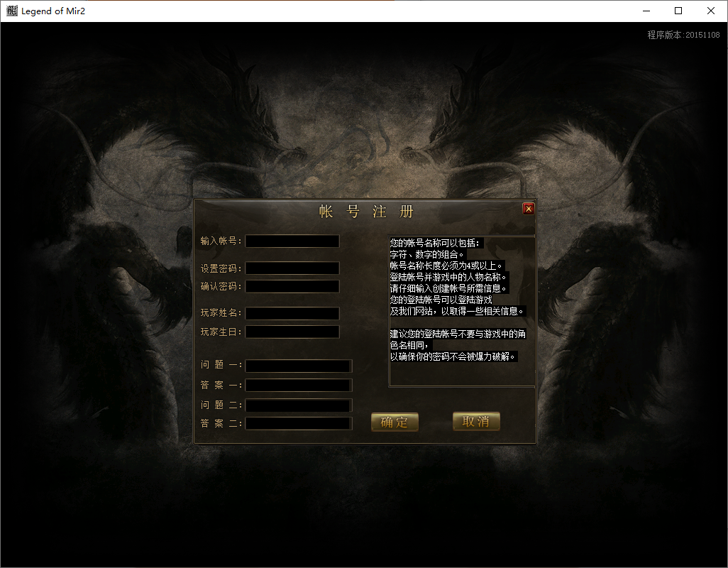Screen dimensions: 728x568
Task: Click the 输入帐号 account name field
Action: pyautogui.click(x=292, y=241)
